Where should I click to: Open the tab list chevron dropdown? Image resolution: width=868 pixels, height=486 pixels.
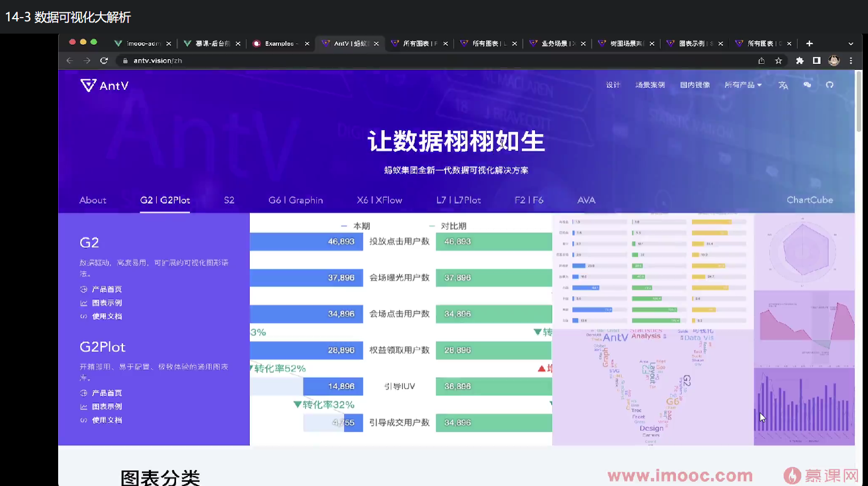pyautogui.click(x=850, y=43)
